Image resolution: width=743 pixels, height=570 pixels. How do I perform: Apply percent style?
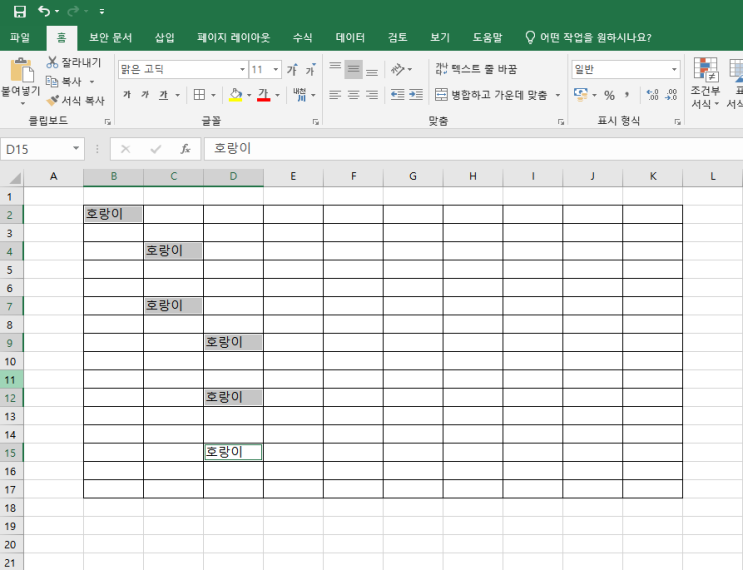pyautogui.click(x=609, y=95)
